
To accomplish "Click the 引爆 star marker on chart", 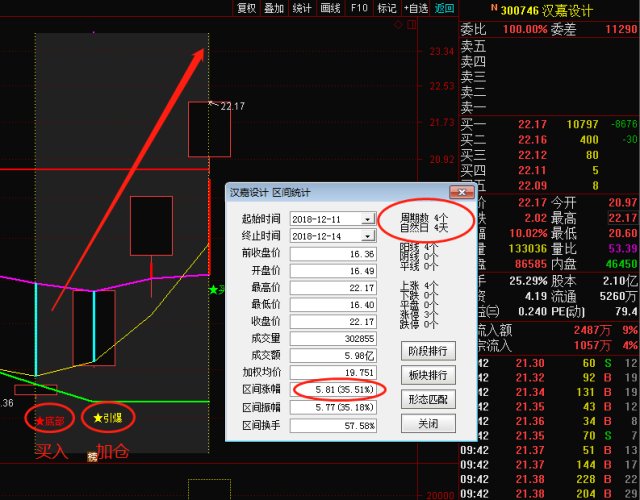I will (108, 418).
